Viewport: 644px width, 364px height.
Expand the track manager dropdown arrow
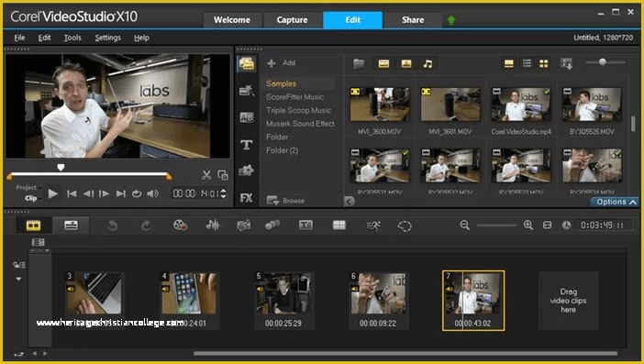point(18,279)
